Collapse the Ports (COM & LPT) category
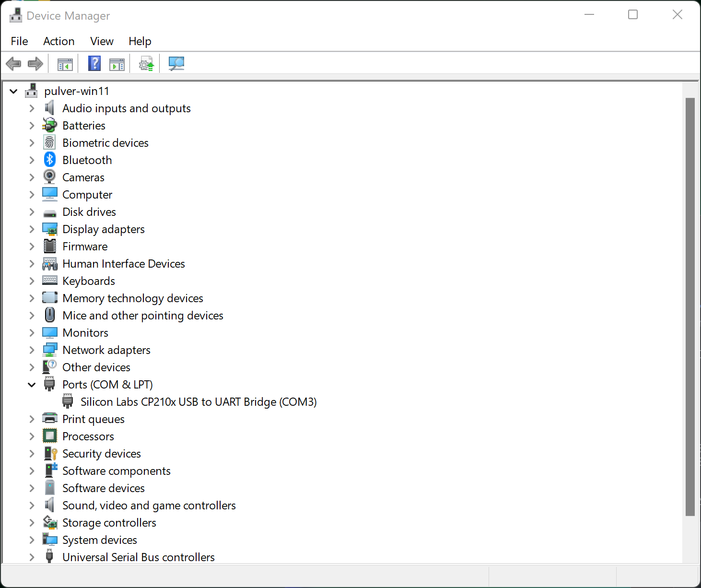The width and height of the screenshot is (701, 588). click(x=32, y=384)
